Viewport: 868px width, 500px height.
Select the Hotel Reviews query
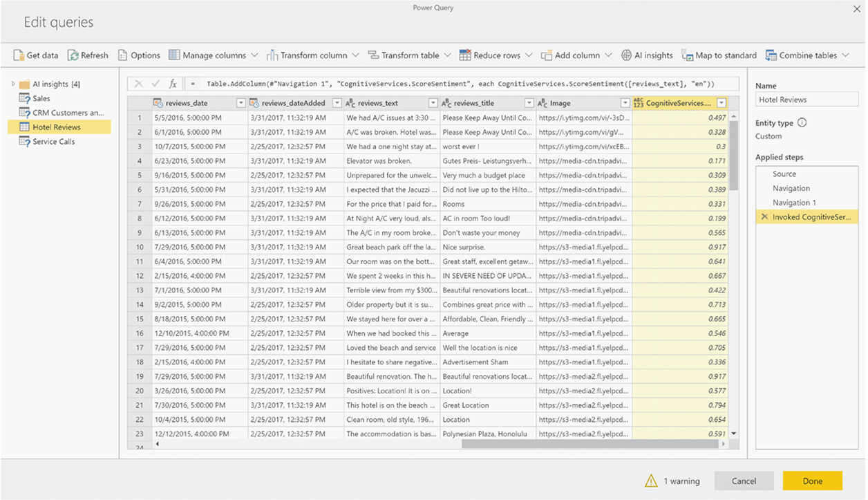pos(59,127)
